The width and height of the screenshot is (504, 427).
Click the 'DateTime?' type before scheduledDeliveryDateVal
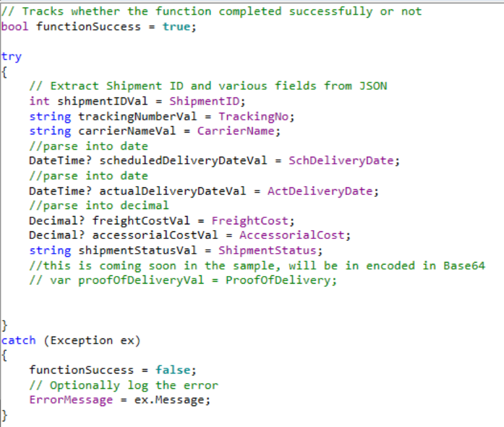point(61,161)
